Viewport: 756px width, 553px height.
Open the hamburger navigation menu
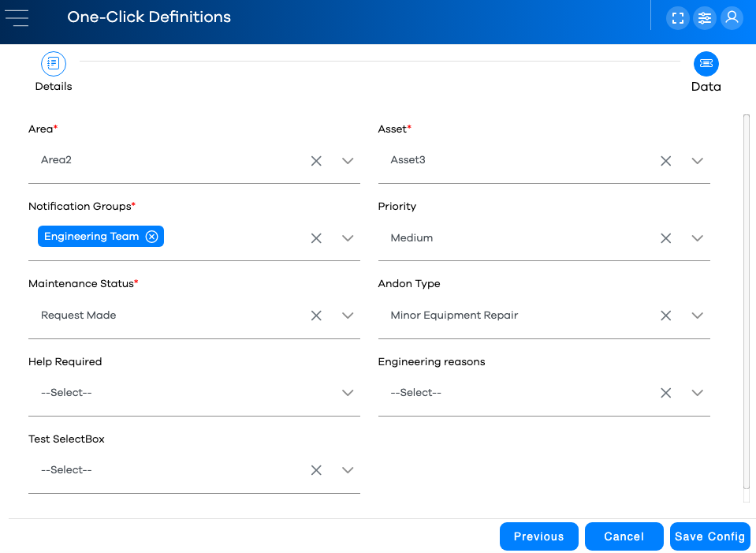pos(17,18)
